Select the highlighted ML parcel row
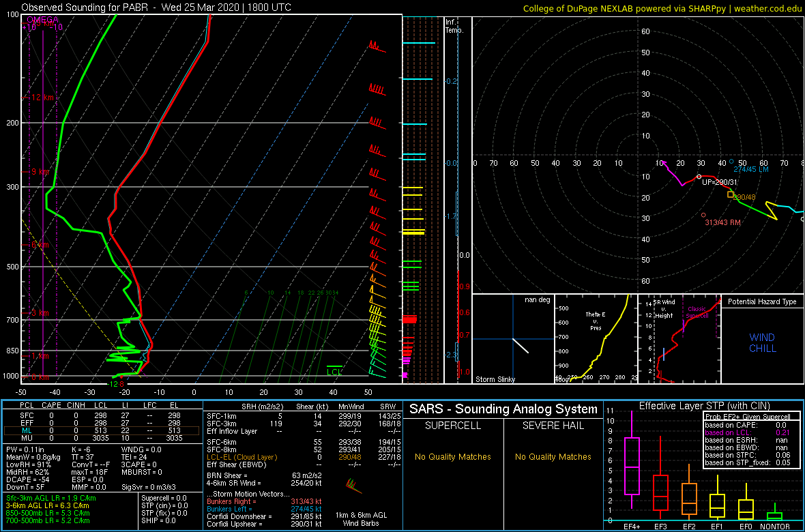 tap(102, 430)
